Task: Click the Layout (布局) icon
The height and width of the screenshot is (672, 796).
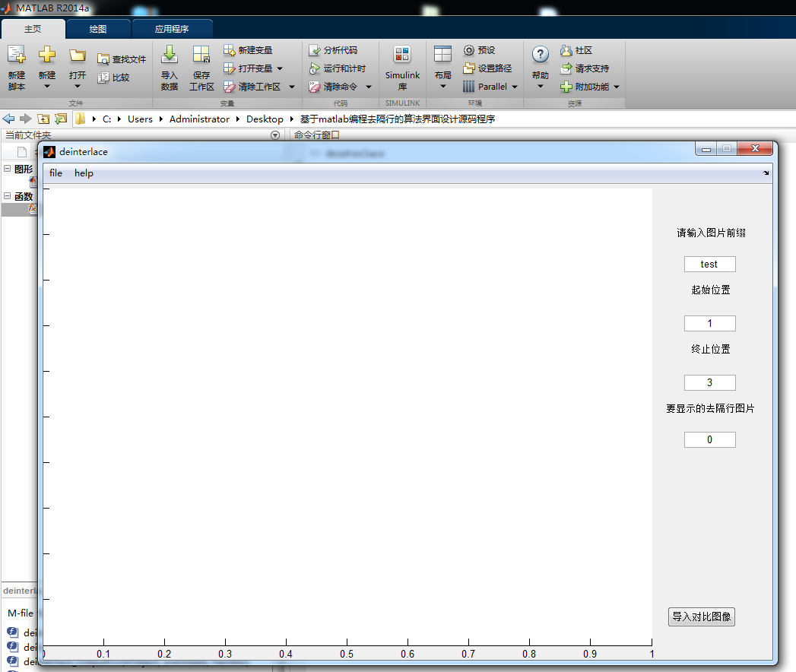Action: coord(442,55)
